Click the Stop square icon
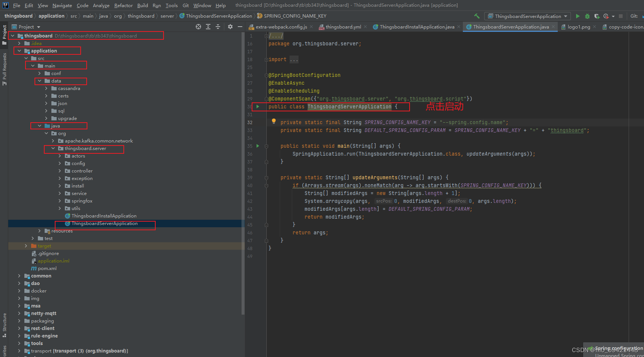The image size is (644, 357). 621,16
